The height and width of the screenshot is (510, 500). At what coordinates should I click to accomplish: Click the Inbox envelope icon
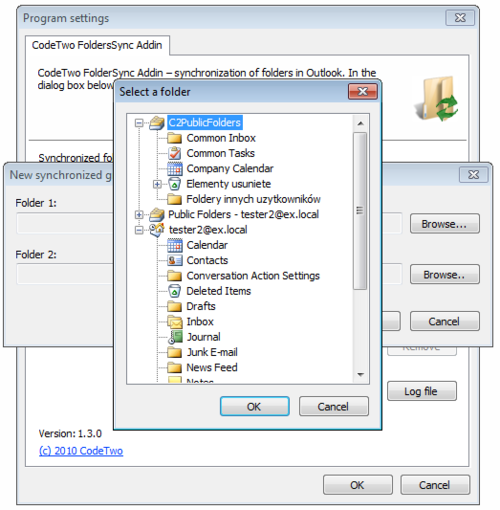pyautogui.click(x=175, y=322)
